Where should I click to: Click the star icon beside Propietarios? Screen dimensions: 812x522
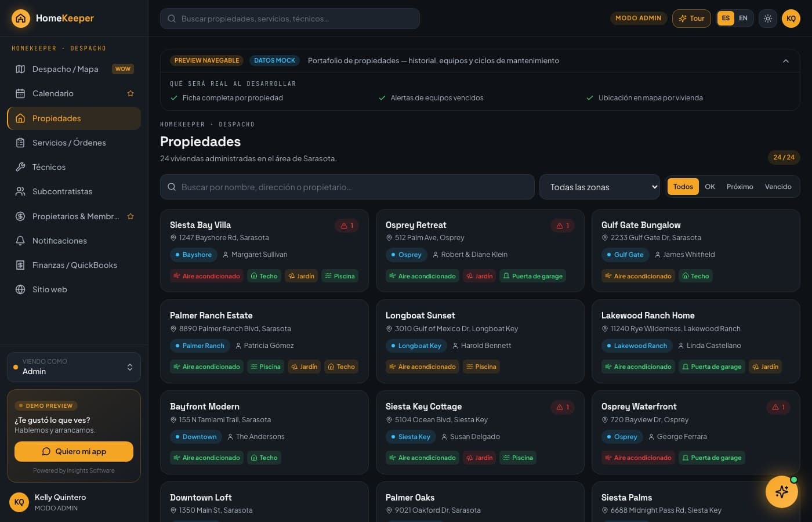tap(130, 216)
